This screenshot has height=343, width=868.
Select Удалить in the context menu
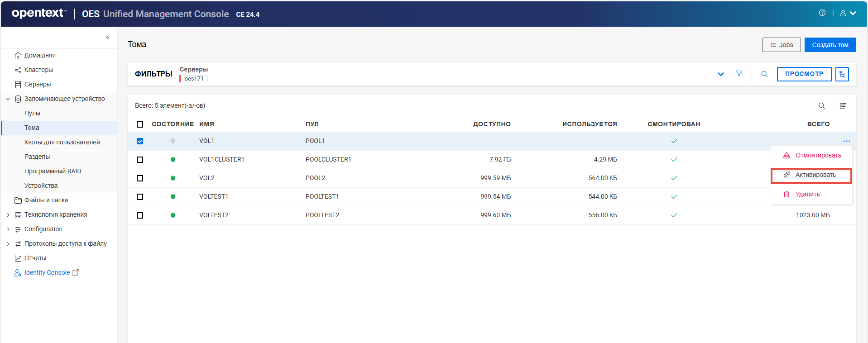(807, 195)
